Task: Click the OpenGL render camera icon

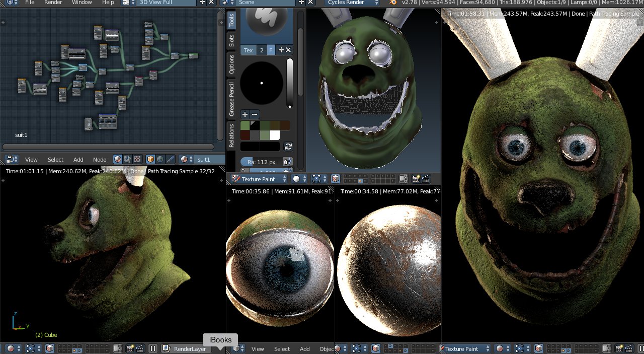Action: [416, 179]
